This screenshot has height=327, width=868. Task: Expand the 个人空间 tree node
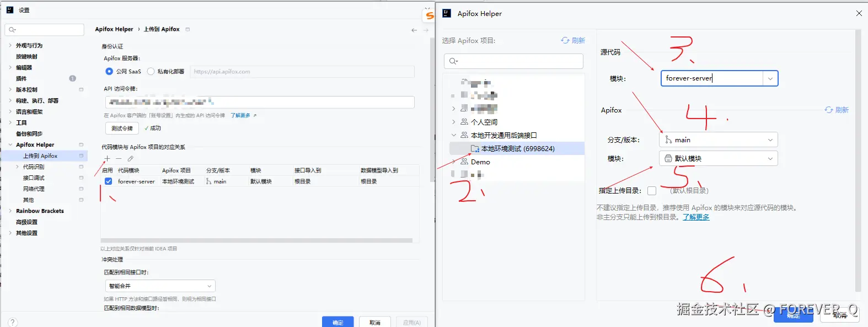(x=454, y=122)
